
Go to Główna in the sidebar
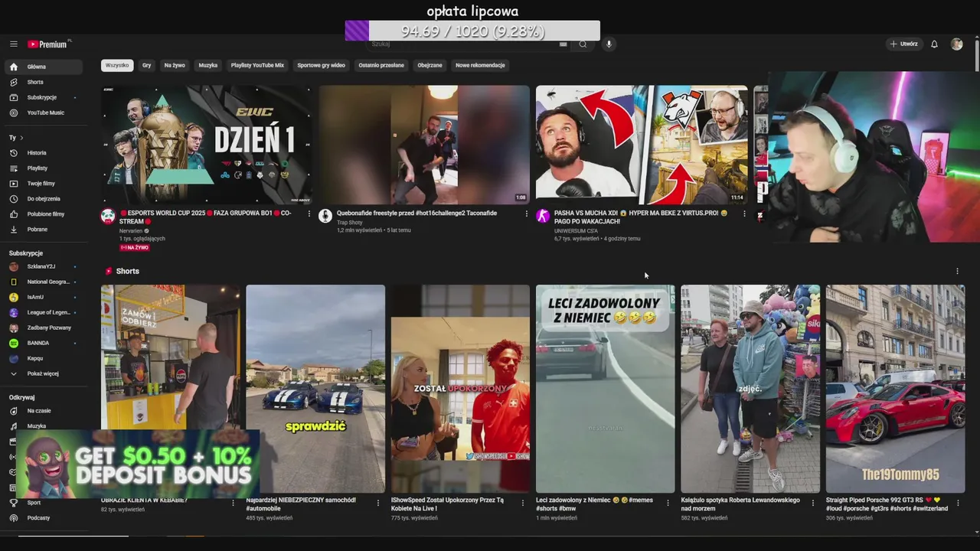43,67
